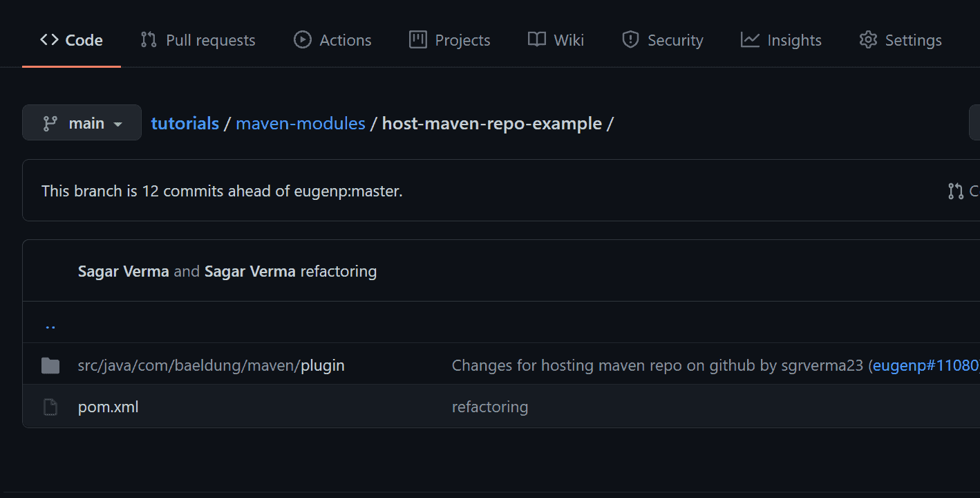The image size is (980, 498).
Task: Open the refactoring commit message in header
Action: (x=339, y=271)
